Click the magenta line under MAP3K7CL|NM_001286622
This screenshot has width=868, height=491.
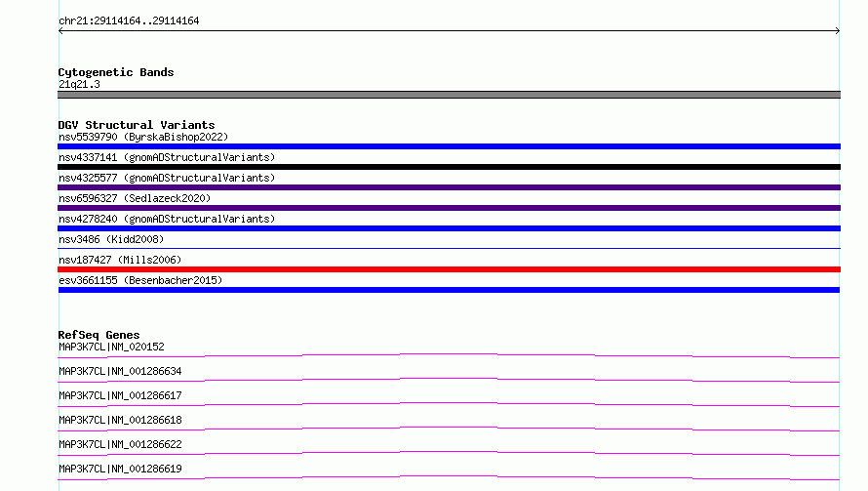pyautogui.click(x=449, y=453)
